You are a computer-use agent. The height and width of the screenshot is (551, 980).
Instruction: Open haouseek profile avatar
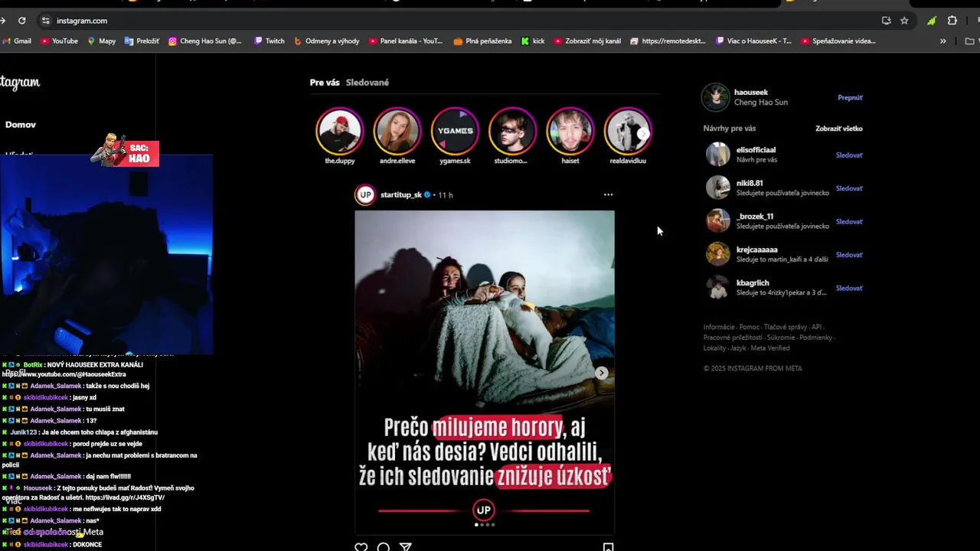point(716,97)
